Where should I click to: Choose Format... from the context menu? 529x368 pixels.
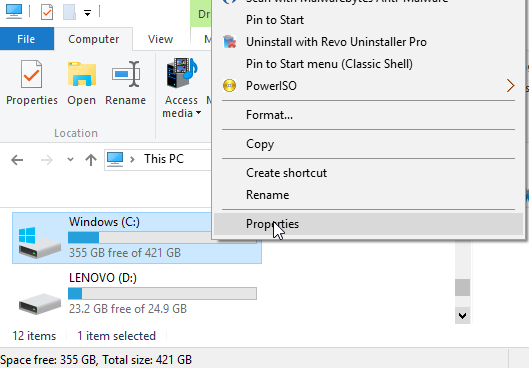(x=368, y=115)
